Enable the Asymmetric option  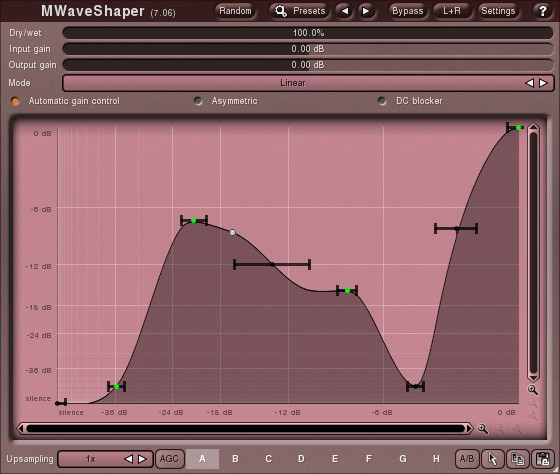[x=198, y=101]
